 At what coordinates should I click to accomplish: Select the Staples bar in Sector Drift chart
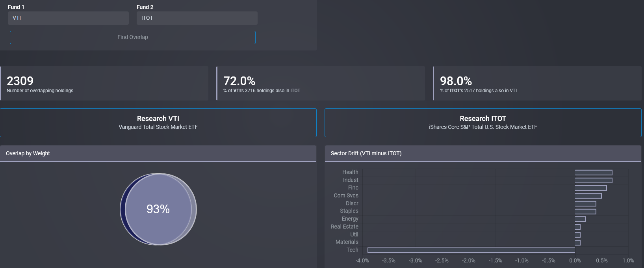(x=585, y=212)
